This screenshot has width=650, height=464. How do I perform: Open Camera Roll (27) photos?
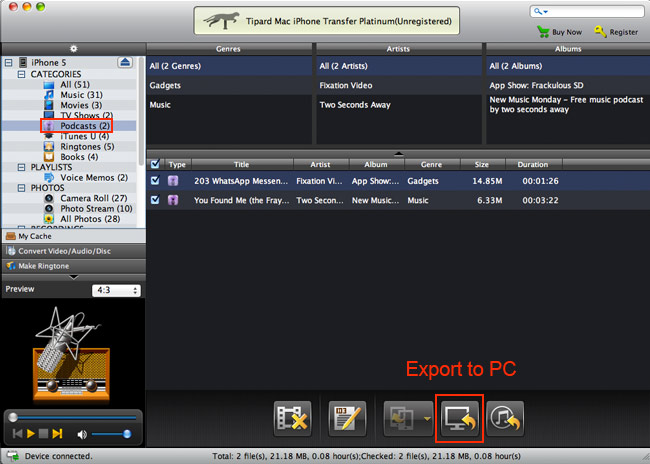[94, 198]
